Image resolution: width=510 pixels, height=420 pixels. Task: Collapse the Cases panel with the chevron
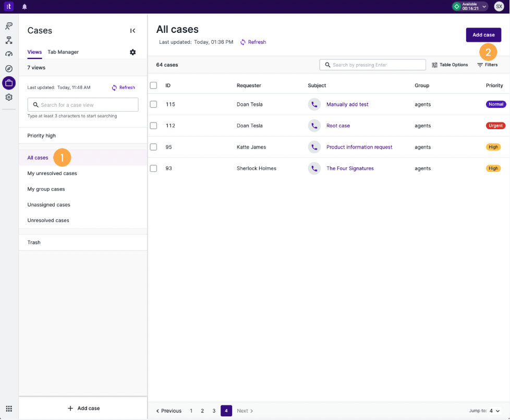click(133, 30)
